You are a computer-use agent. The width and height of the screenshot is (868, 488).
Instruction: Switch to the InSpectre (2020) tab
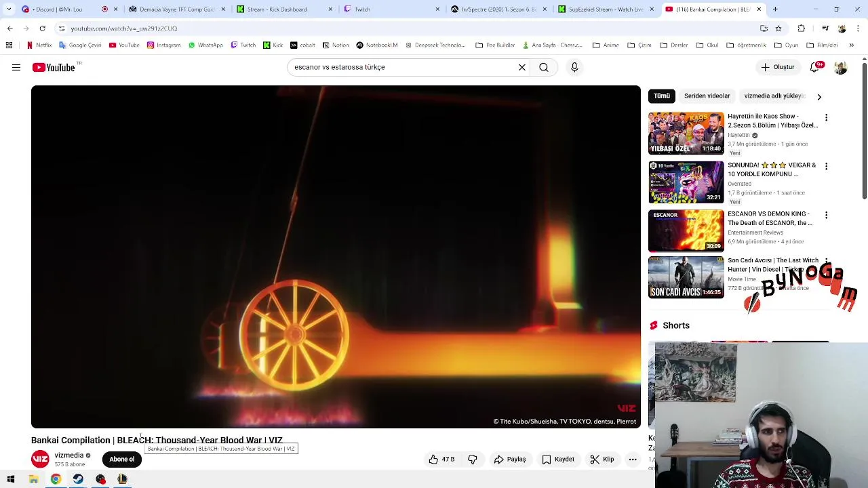point(498,9)
